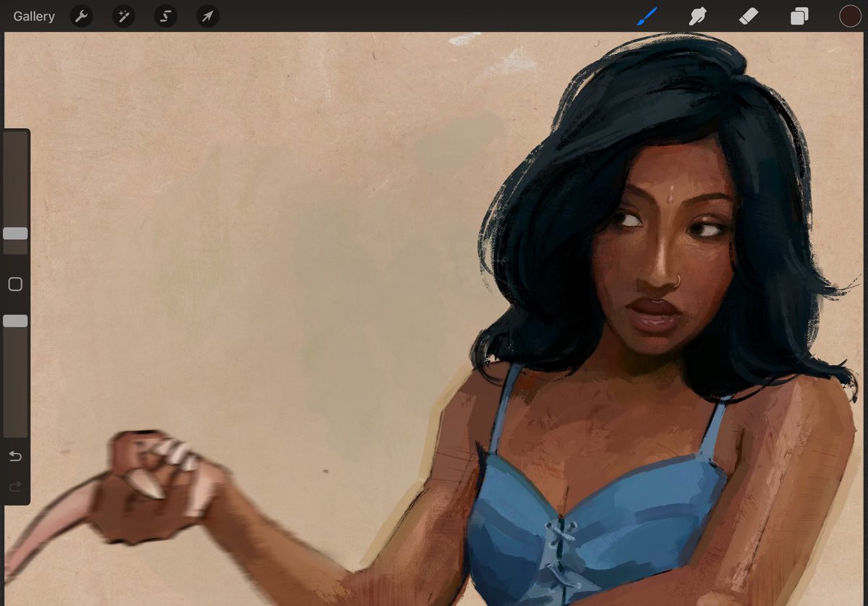Tap the Gallery menu item

coord(33,16)
